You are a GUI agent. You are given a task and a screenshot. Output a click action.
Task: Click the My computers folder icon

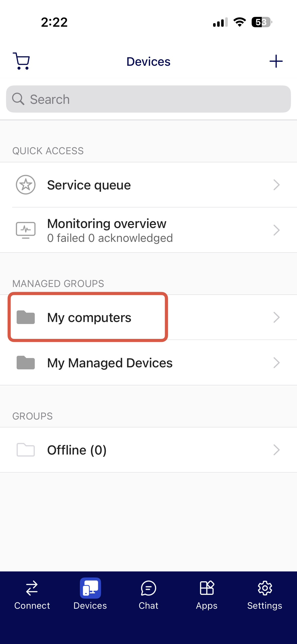[26, 317]
